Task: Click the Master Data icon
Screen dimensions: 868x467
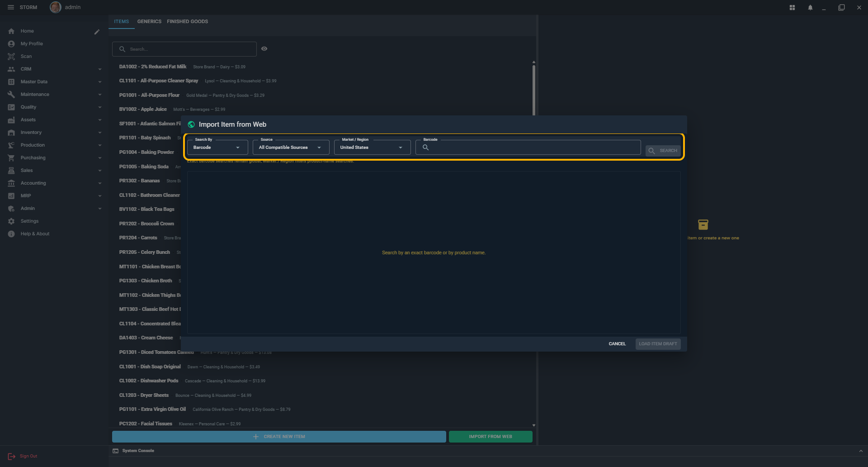Action: coord(11,82)
